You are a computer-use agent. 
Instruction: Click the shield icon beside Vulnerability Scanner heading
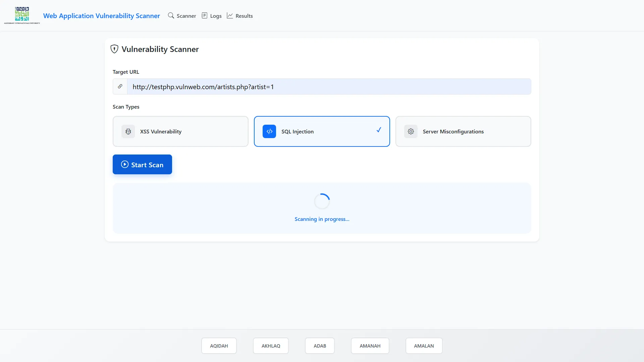114,49
